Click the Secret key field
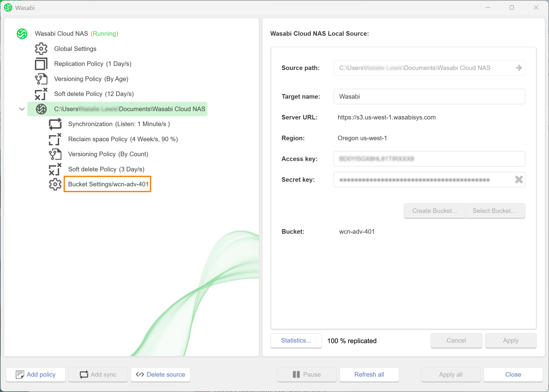The height and width of the screenshot is (392, 549). click(x=429, y=180)
